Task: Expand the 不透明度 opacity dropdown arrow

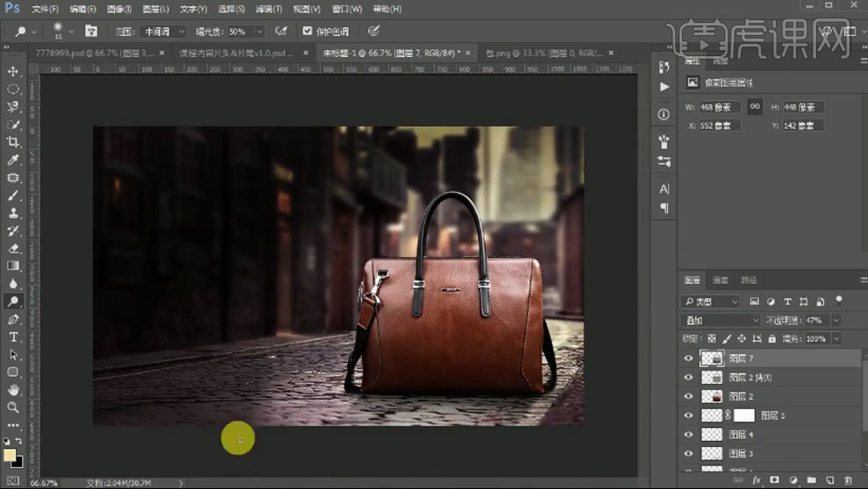Action: pyautogui.click(x=836, y=321)
